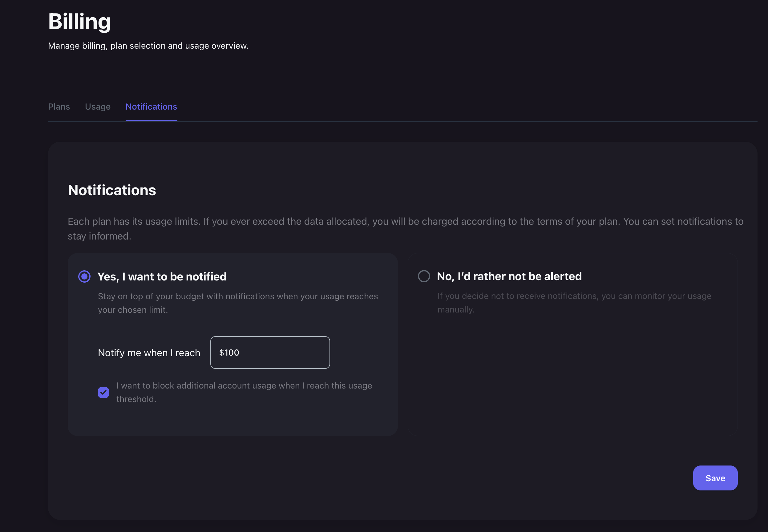Click the $100 notification threshold field
This screenshot has height=532, width=768.
point(270,352)
